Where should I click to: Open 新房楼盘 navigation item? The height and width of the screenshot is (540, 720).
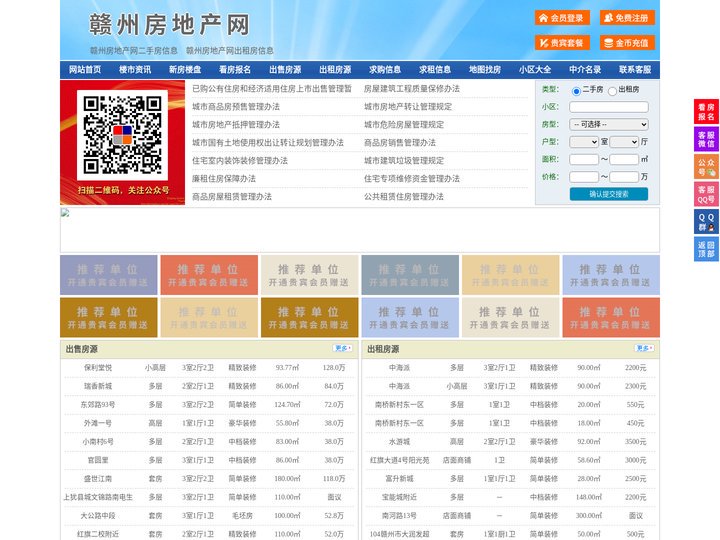pos(185,70)
